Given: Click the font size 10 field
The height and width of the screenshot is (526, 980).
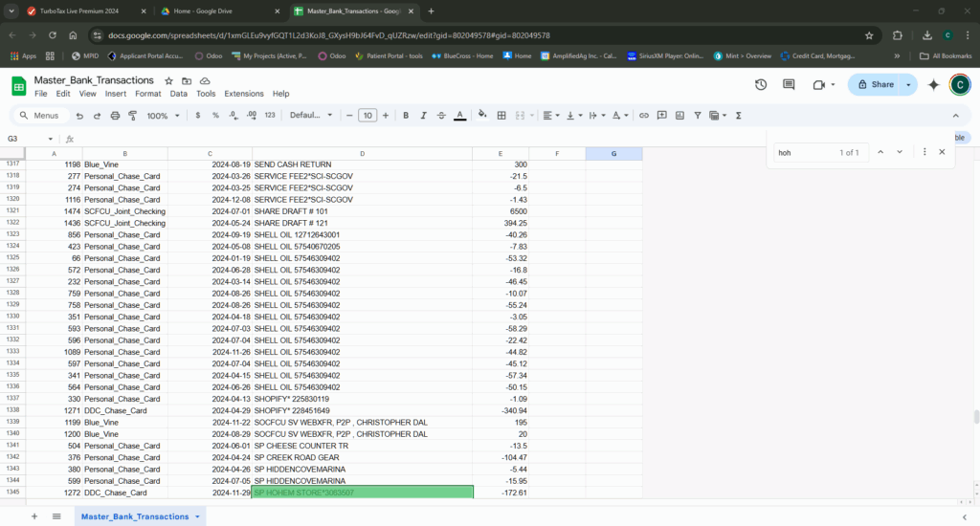Looking at the screenshot, I should (x=367, y=116).
